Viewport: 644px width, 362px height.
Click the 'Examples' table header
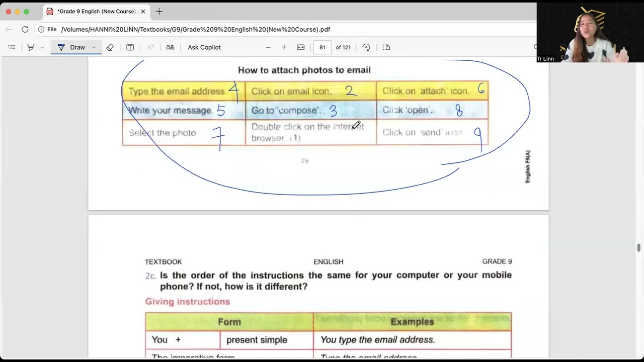412,322
